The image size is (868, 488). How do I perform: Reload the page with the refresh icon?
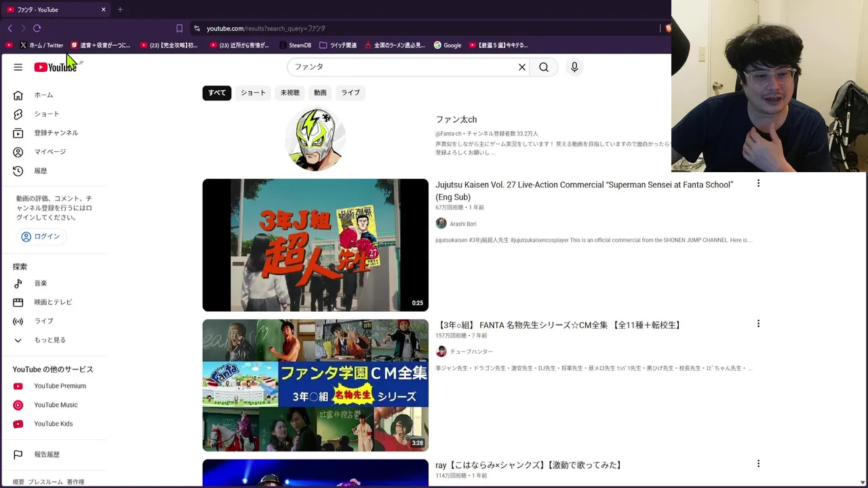tap(37, 28)
